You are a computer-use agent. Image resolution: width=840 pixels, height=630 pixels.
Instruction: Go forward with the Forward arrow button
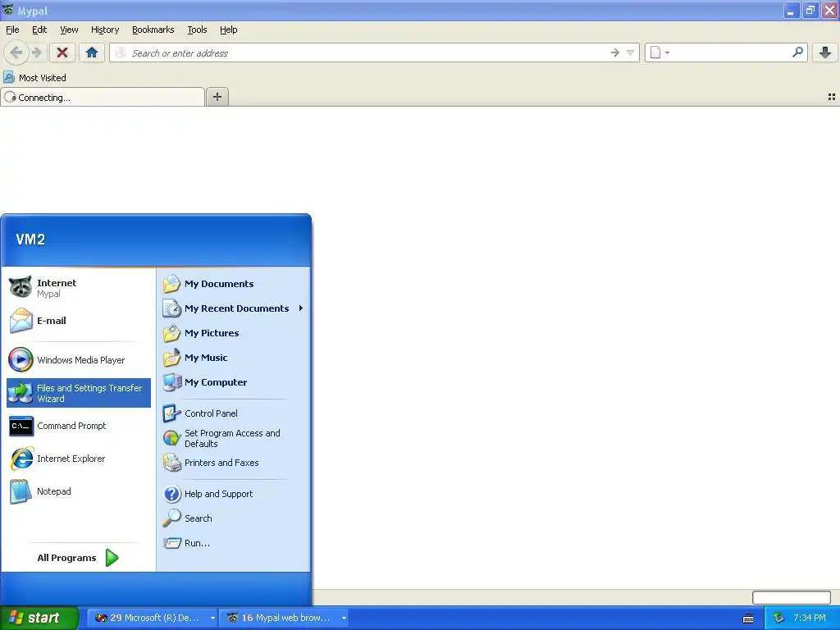(x=36, y=52)
